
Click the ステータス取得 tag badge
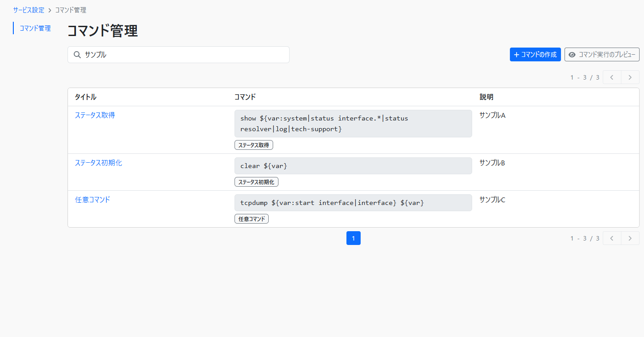point(254,145)
